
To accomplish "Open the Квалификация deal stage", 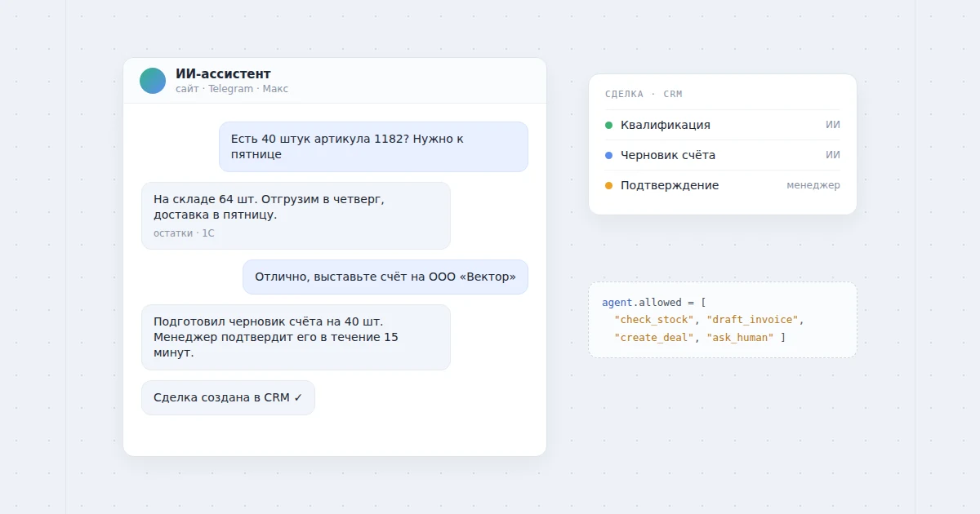I will (723, 125).
